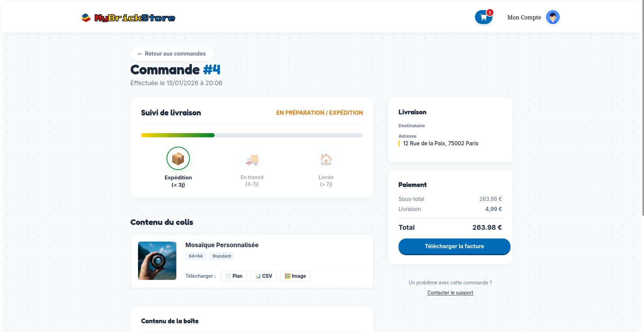Open the shopping cart icon
This screenshot has width=644, height=332.
483,17
